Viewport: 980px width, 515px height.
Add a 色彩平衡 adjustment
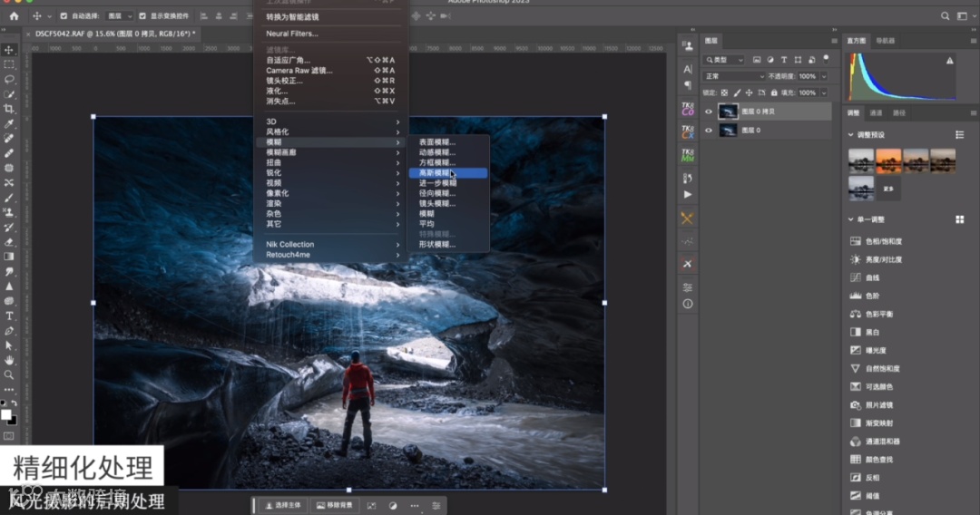872,314
